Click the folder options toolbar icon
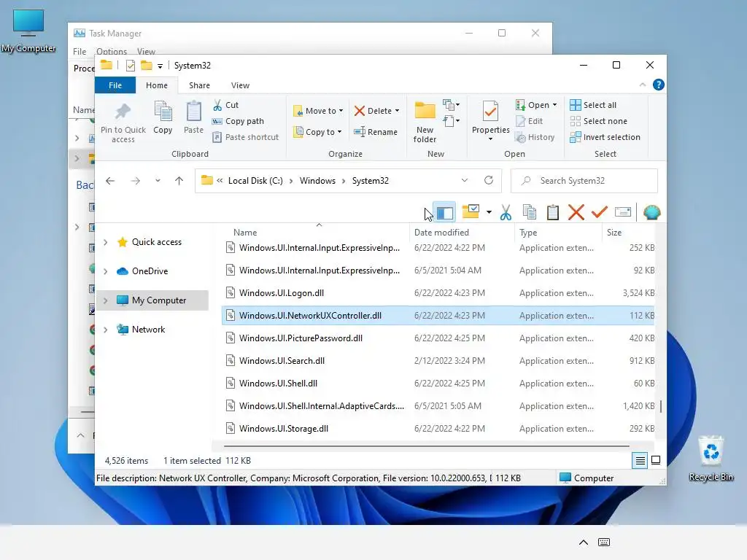 point(471,211)
